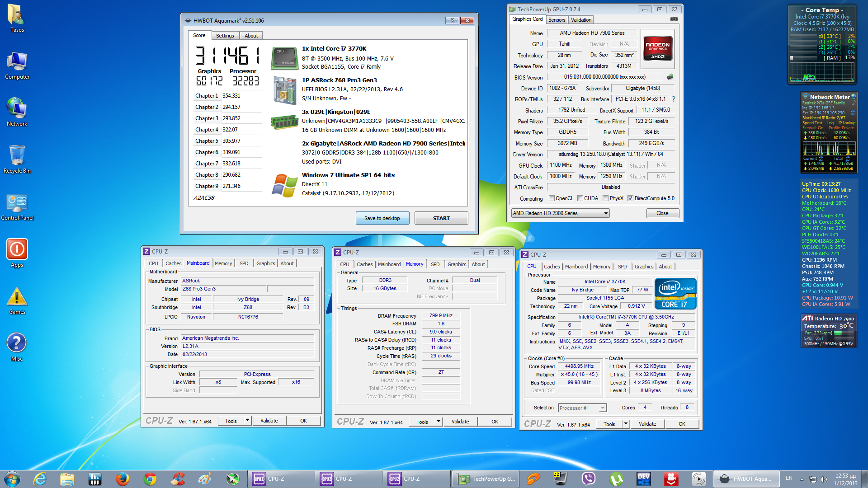Click the Log link in Network Meter
This screenshot has height=488, width=868.
tap(830, 123)
